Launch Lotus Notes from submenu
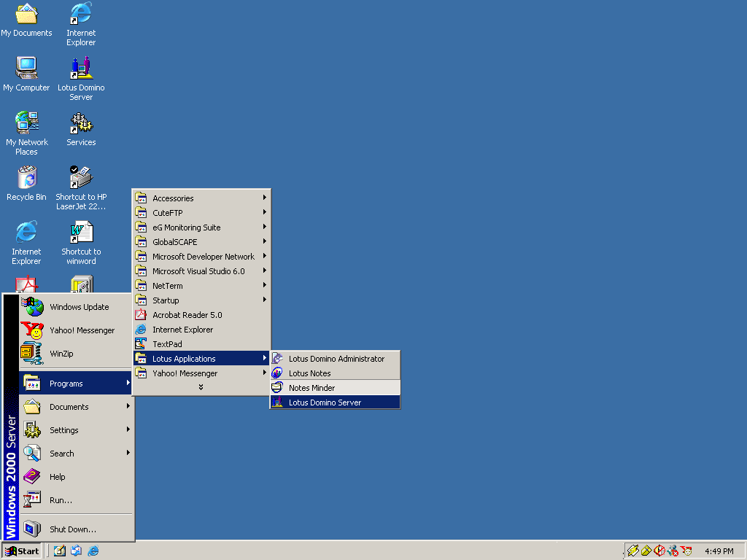Image resolution: width=747 pixels, height=560 pixels. click(x=336, y=373)
